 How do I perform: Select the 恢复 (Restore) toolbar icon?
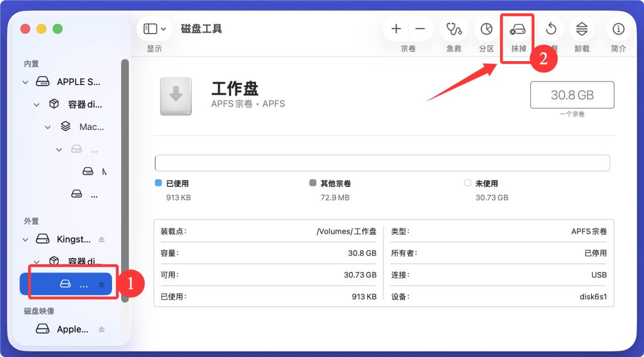(x=550, y=29)
